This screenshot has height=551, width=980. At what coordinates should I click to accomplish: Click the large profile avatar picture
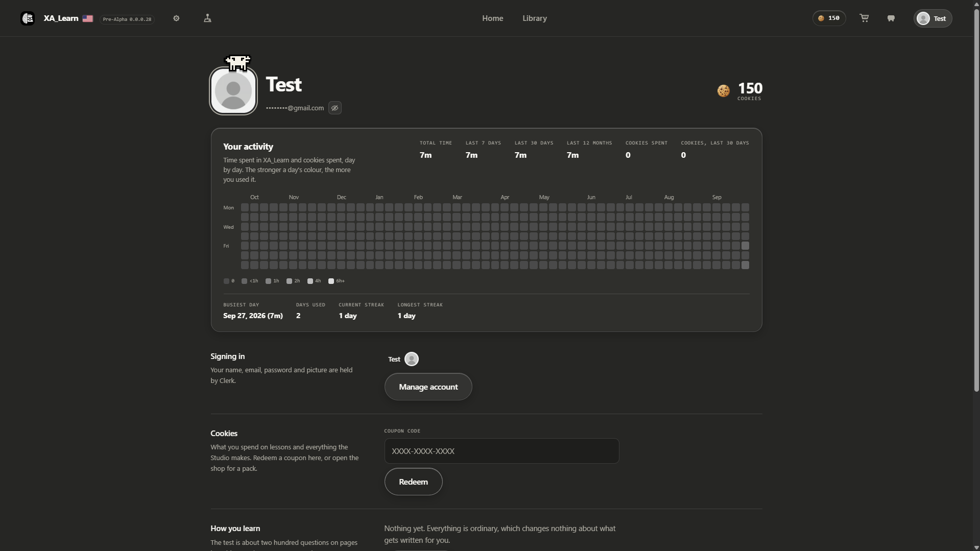[x=233, y=91]
